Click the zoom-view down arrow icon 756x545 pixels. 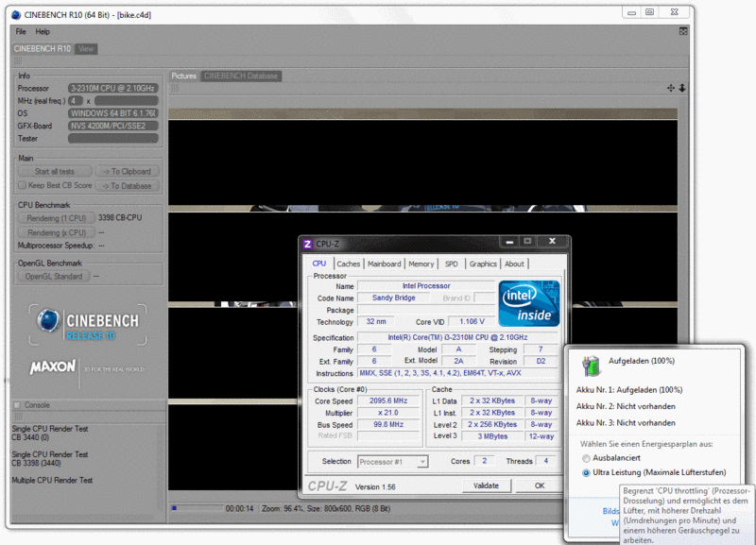pos(682,88)
